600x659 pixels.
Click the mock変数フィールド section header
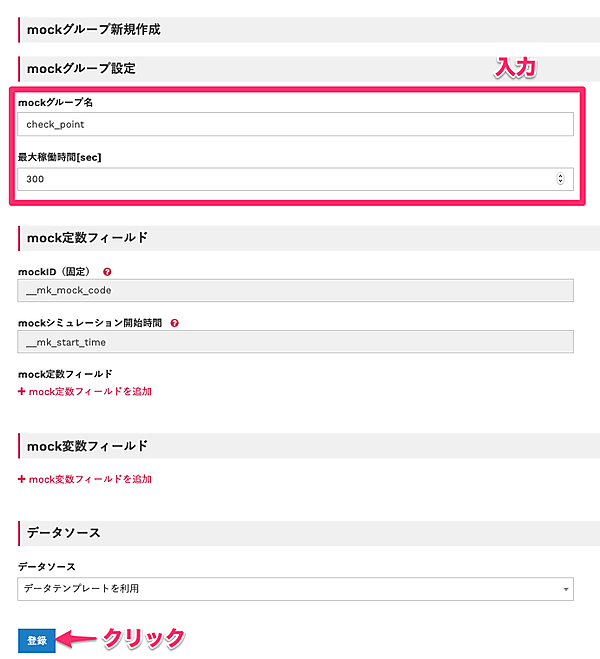pos(88,445)
